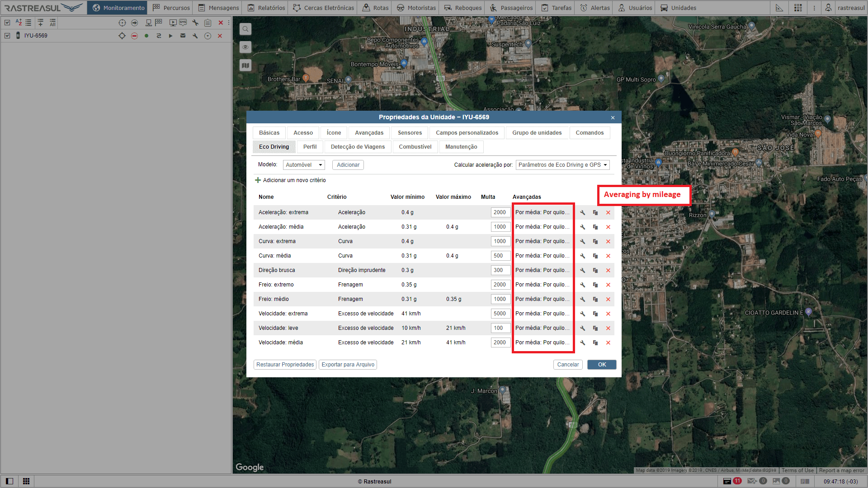The width and height of the screenshot is (868, 488).
Task: Open the Modelo Automóvel dropdown
Action: pos(304,165)
